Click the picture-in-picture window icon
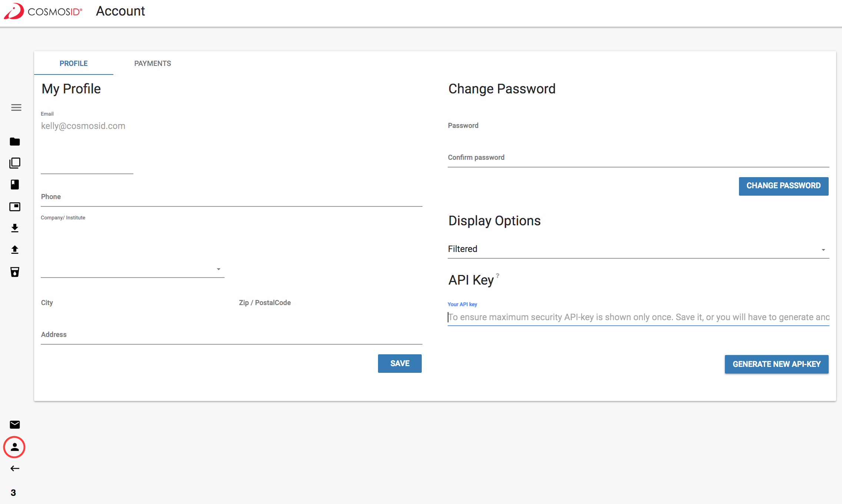The image size is (842, 504). pyautogui.click(x=15, y=206)
